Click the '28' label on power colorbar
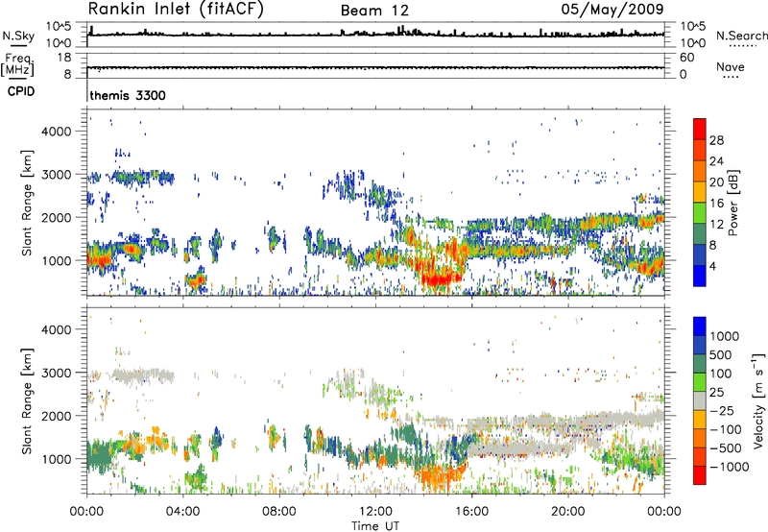Image resolution: width=768 pixels, height=532 pixels. point(716,140)
